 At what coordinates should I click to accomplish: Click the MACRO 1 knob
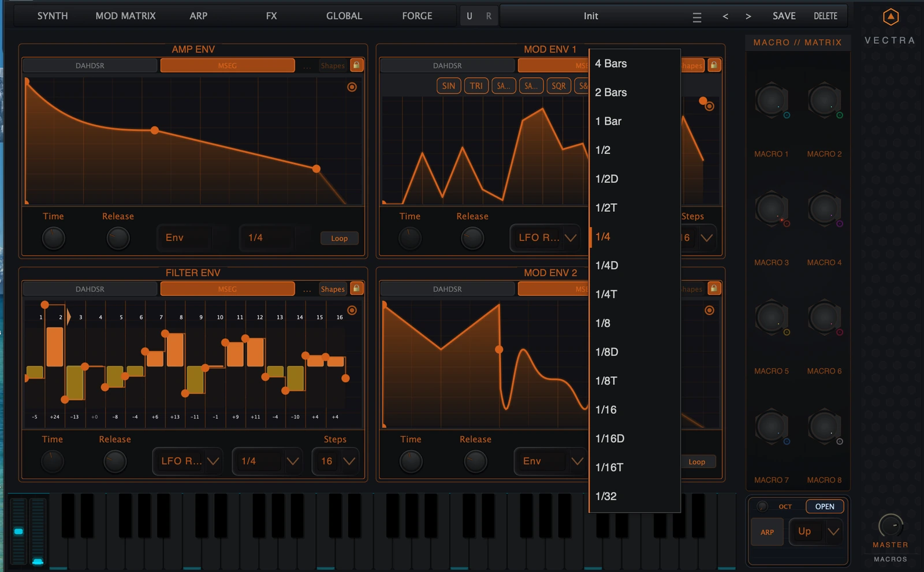771,100
